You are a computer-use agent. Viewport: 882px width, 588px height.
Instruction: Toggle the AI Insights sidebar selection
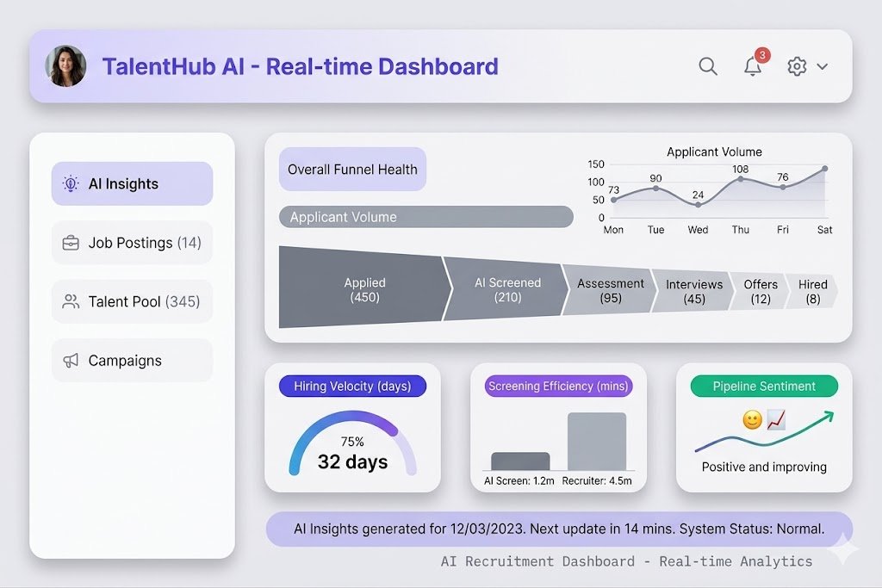coord(131,183)
